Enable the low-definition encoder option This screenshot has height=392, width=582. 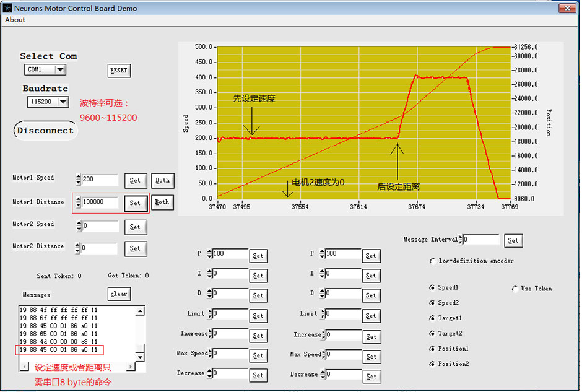tap(433, 261)
